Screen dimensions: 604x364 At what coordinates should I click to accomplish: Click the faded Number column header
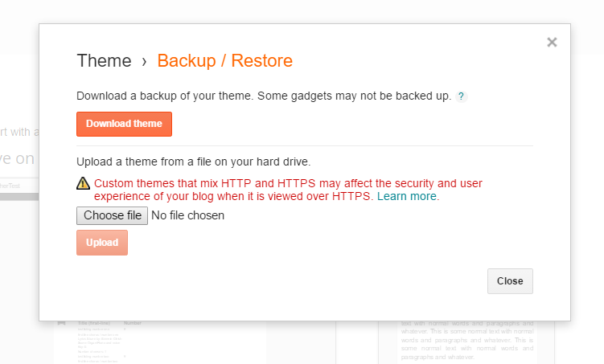click(133, 323)
